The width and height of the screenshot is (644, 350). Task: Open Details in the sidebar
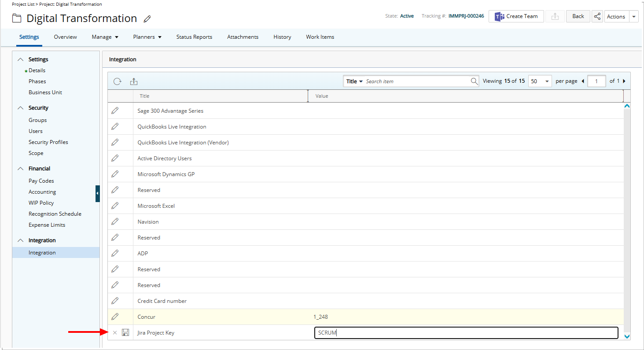tap(37, 70)
